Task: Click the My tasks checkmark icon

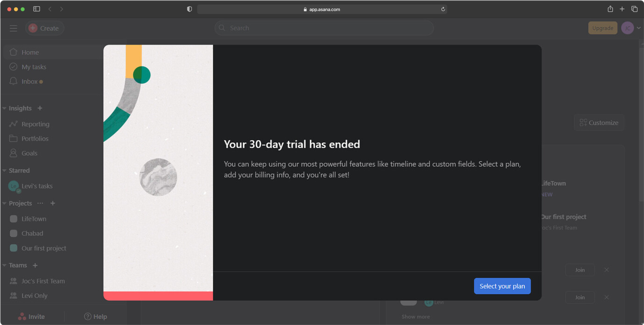Action: (x=13, y=67)
